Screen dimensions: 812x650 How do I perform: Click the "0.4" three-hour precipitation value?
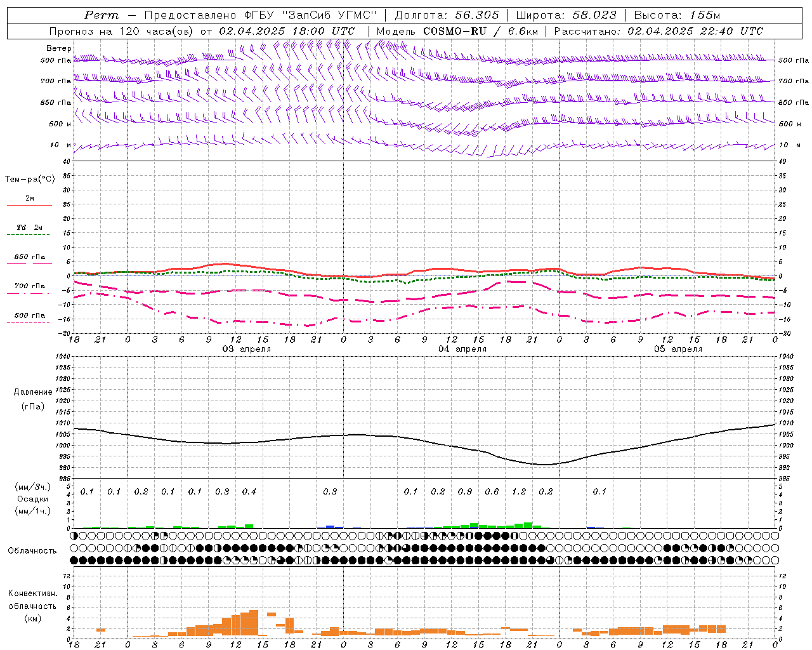249,492
